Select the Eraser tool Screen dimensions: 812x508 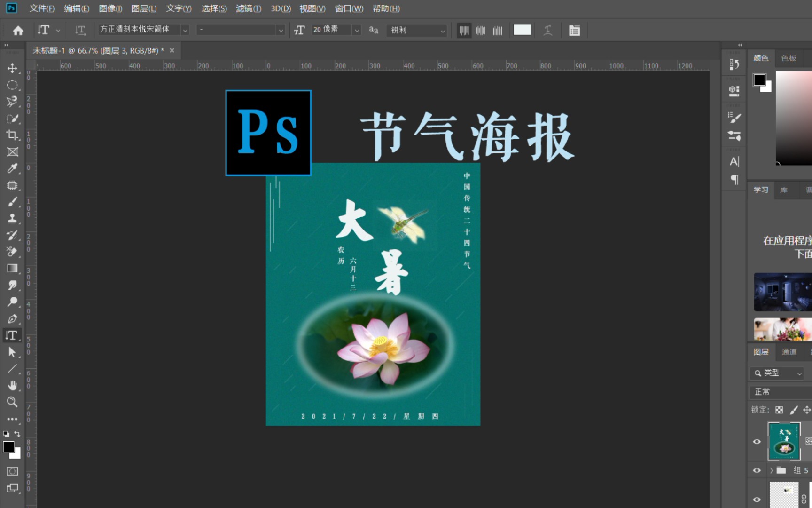pos(12,252)
